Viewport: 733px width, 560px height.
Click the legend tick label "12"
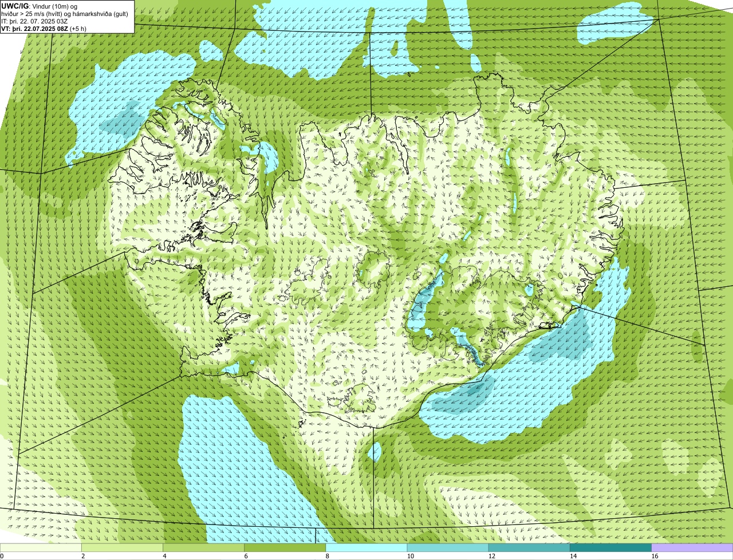click(491, 556)
